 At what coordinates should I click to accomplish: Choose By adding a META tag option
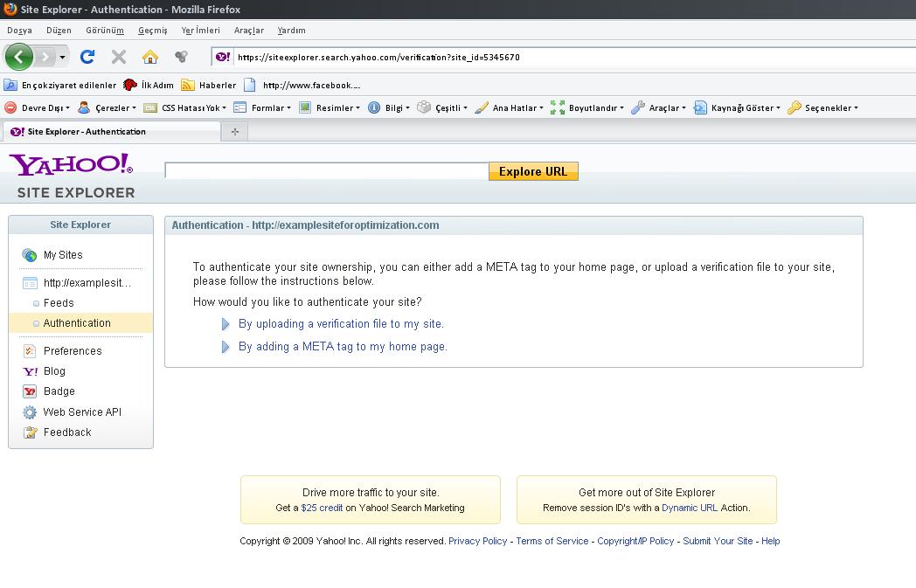tap(343, 346)
